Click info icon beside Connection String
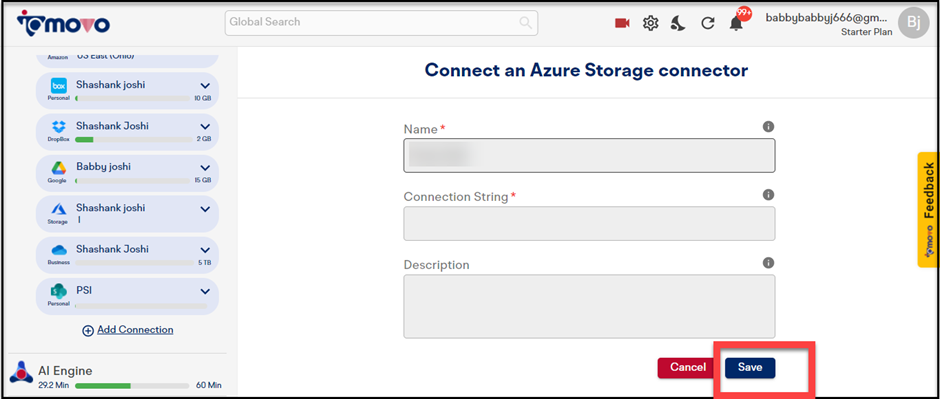Screen dimensions: 940x399 point(769,195)
